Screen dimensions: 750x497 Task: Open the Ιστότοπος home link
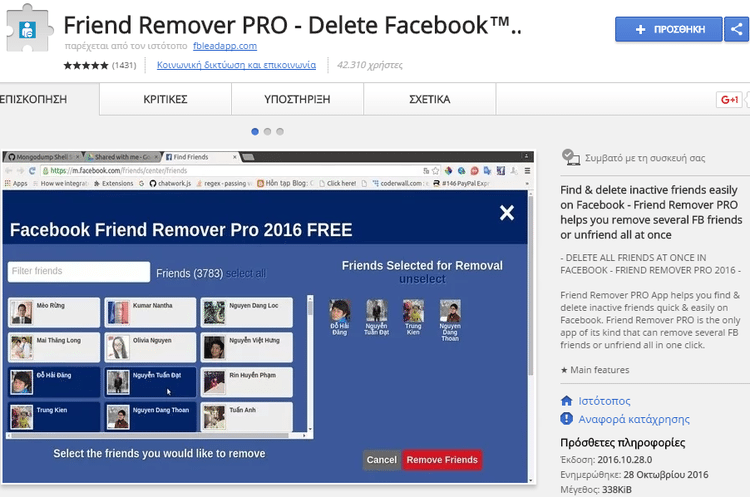604,401
